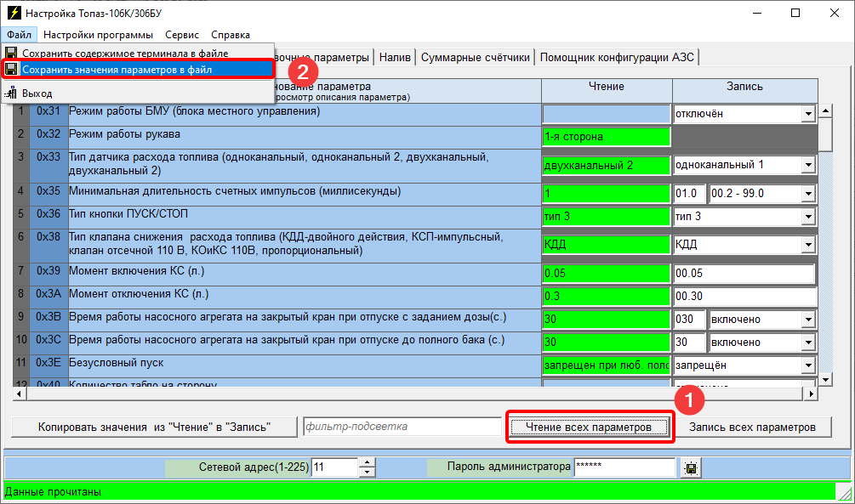
Task: Open the fuel flow sensor type dropdown
Action: pos(808,165)
